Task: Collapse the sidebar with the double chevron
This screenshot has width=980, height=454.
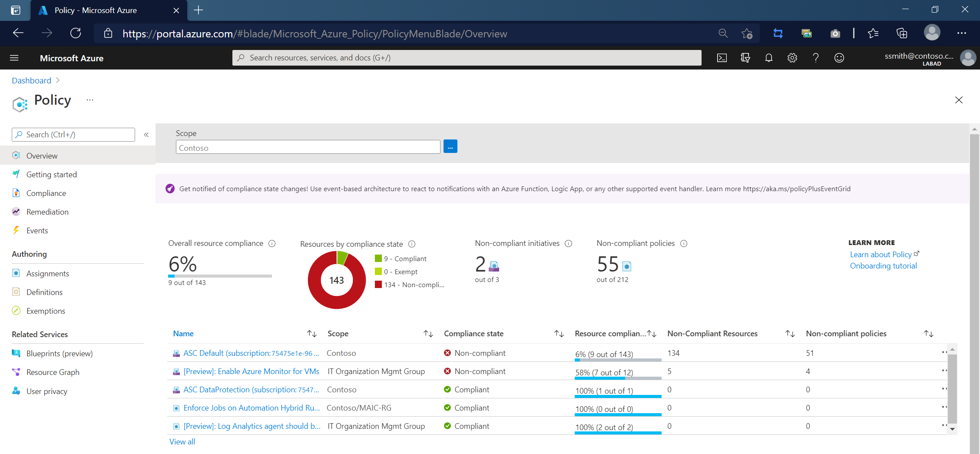Action: [x=146, y=135]
